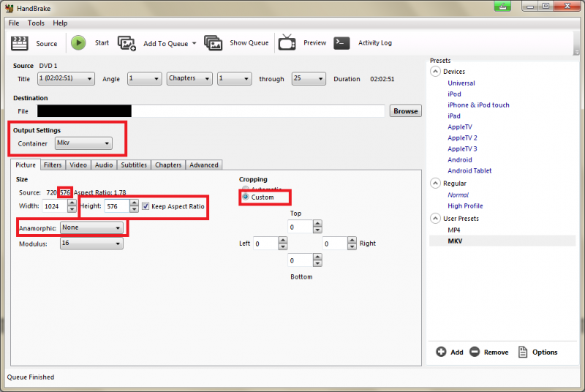The width and height of the screenshot is (585, 392).
Task: Select the High Profile preset
Action: pos(465,206)
